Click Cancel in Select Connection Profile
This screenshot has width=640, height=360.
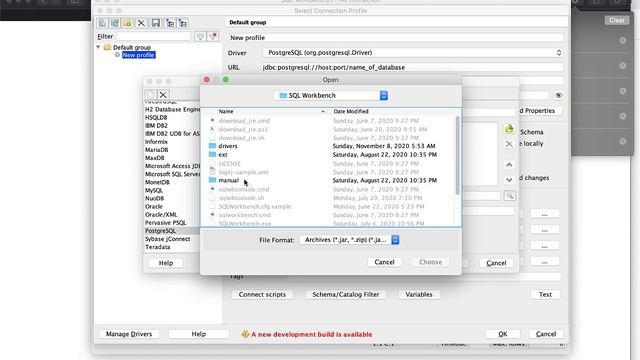tap(546, 334)
